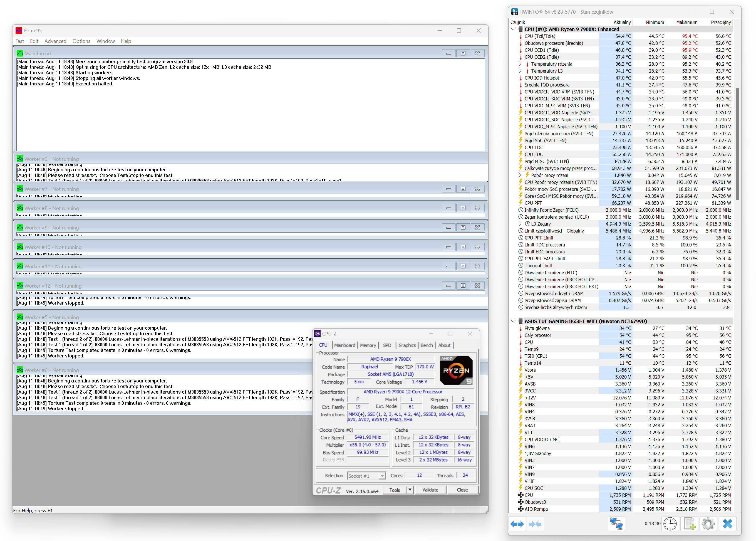Open the CPU-Z Tools dropdown arrow
The height and width of the screenshot is (541, 756).
tap(410, 490)
